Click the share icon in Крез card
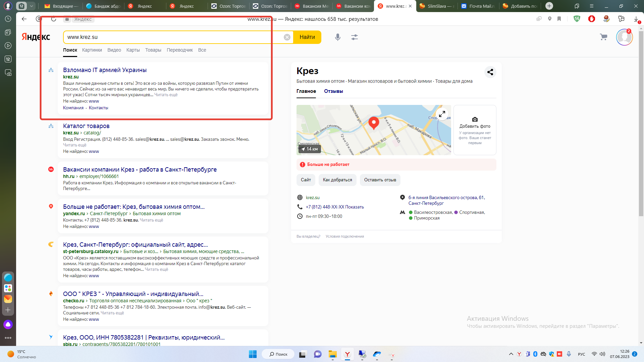The height and width of the screenshot is (362, 644). [490, 72]
